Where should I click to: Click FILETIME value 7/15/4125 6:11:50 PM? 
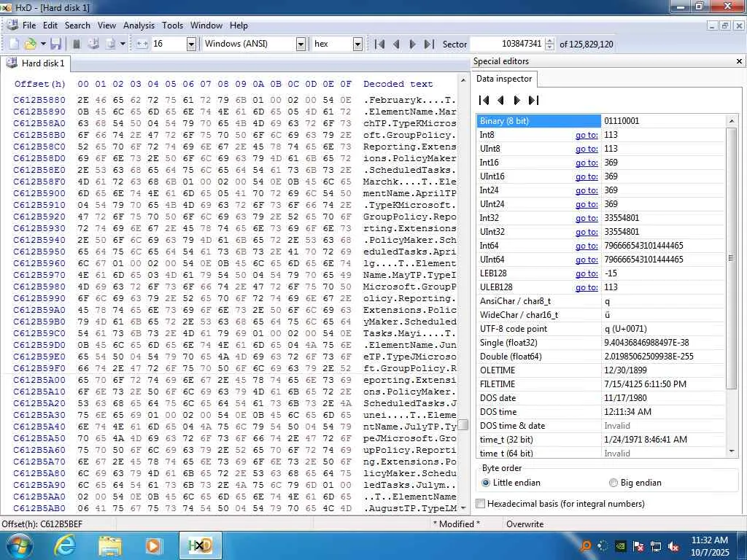[645, 384]
